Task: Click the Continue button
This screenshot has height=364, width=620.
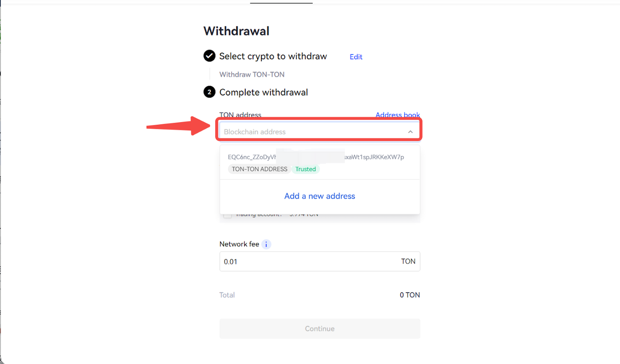Action: [320, 329]
